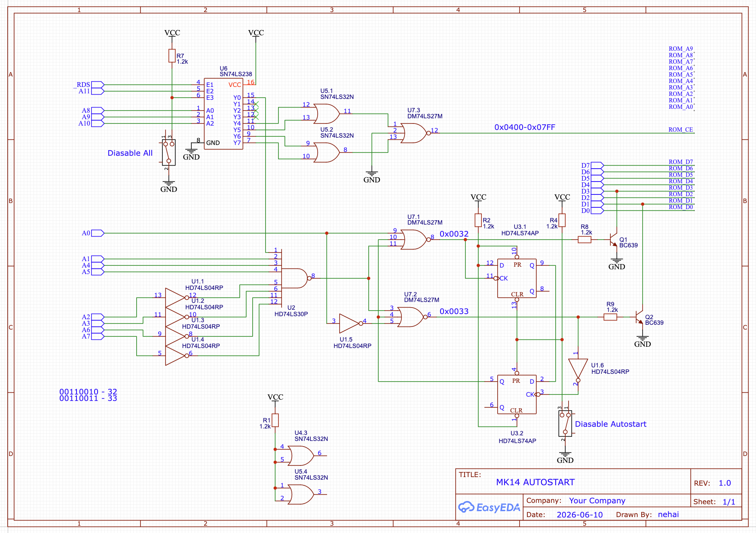Select the R1 1.2k resistor
Image resolution: width=756 pixels, height=533 pixels.
point(275,420)
